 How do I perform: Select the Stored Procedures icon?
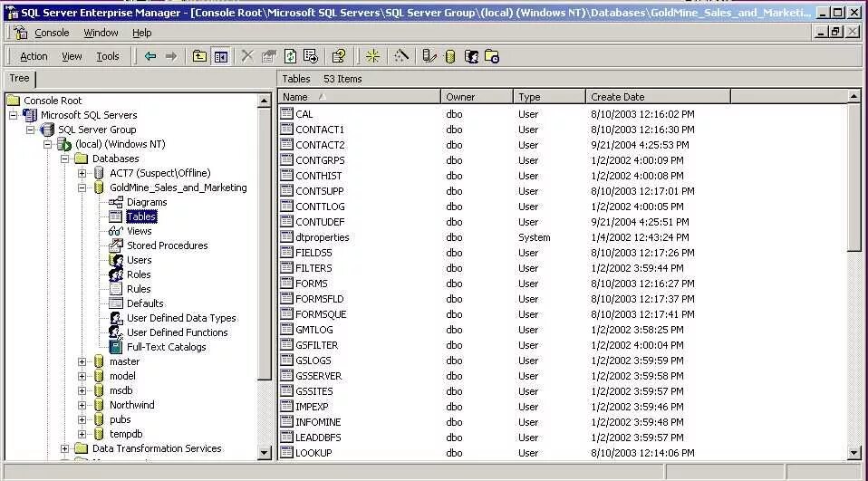tap(116, 245)
